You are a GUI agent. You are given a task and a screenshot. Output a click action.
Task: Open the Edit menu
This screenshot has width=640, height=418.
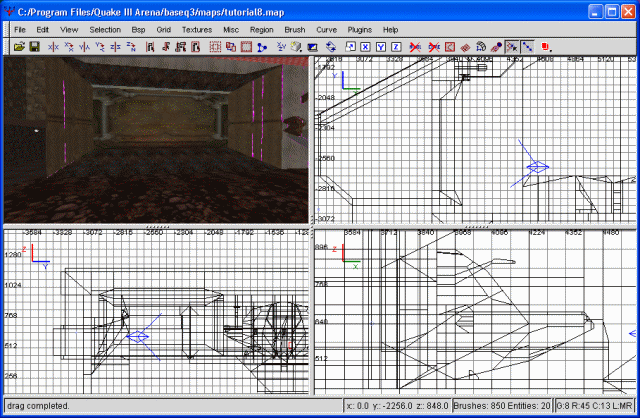pyautogui.click(x=42, y=30)
